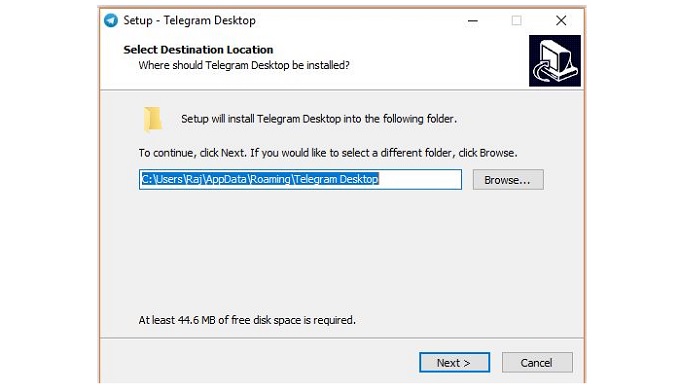680x392 pixels.
Task: Click the highlighted destination path text
Action: 260,179
